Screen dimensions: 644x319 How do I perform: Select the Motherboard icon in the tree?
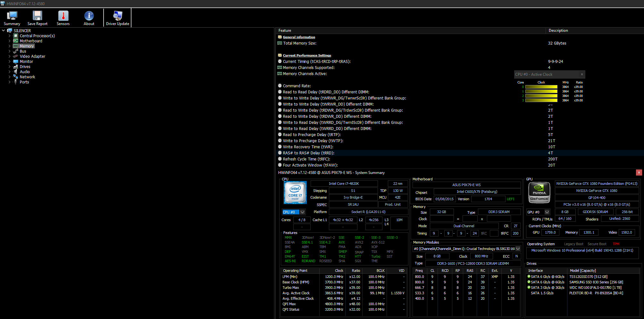click(x=16, y=41)
